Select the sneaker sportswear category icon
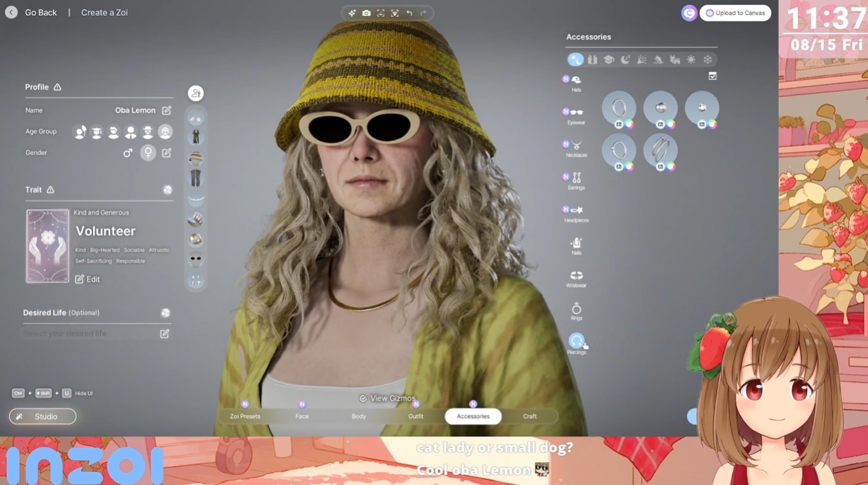 click(x=658, y=60)
